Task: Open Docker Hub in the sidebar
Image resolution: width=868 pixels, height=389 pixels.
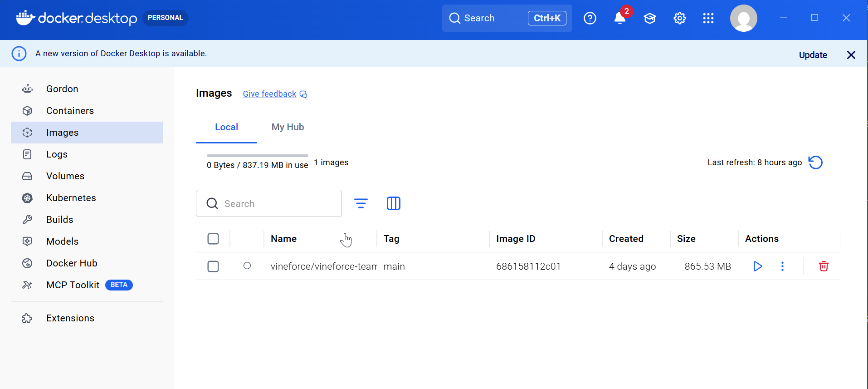Action: click(x=87, y=263)
